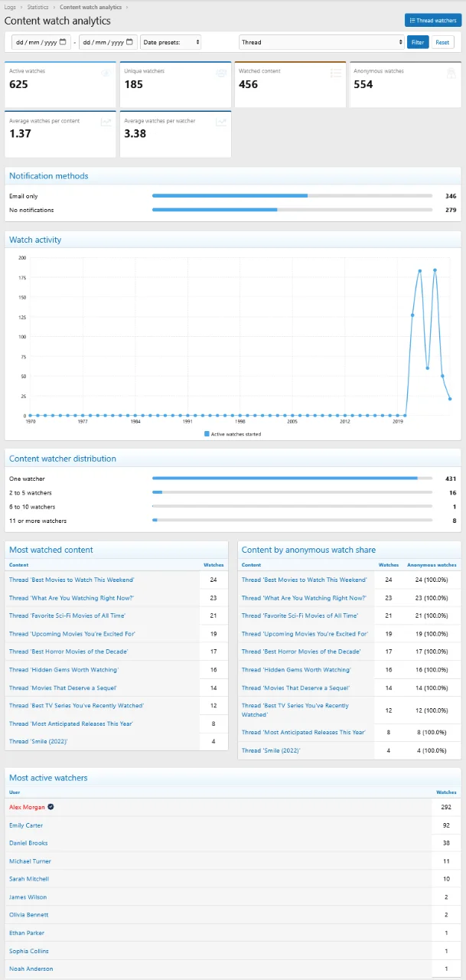Click chart icon on Average watches per watcher card
This screenshot has height=980, width=466.
click(220, 122)
